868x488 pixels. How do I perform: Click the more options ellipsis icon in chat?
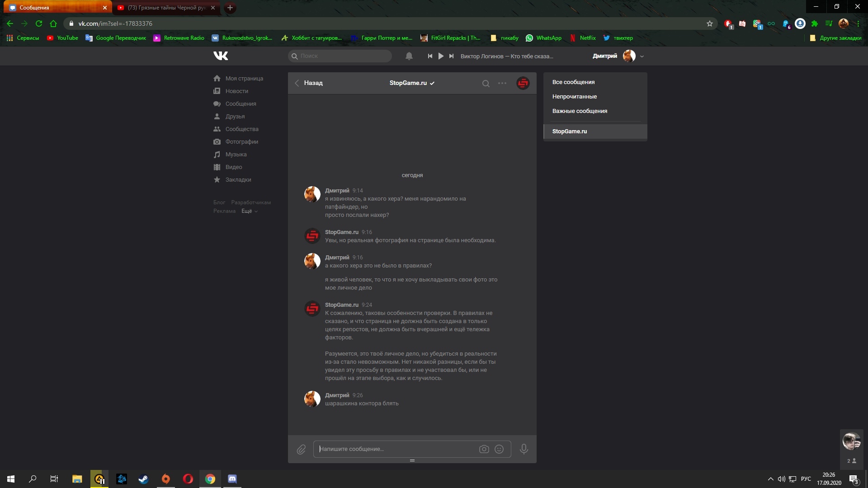coord(502,83)
